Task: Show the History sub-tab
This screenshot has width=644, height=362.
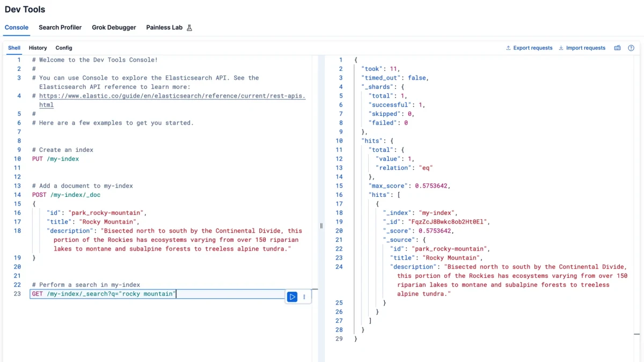Action: [38, 48]
